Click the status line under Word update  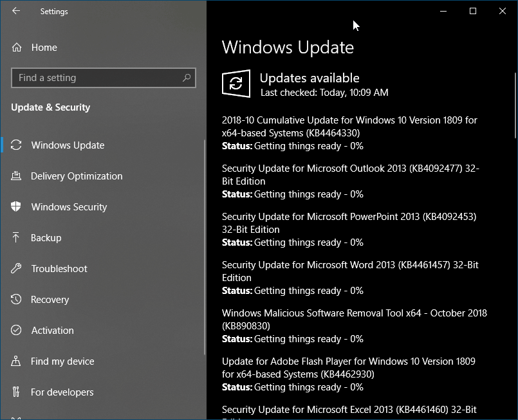click(292, 291)
